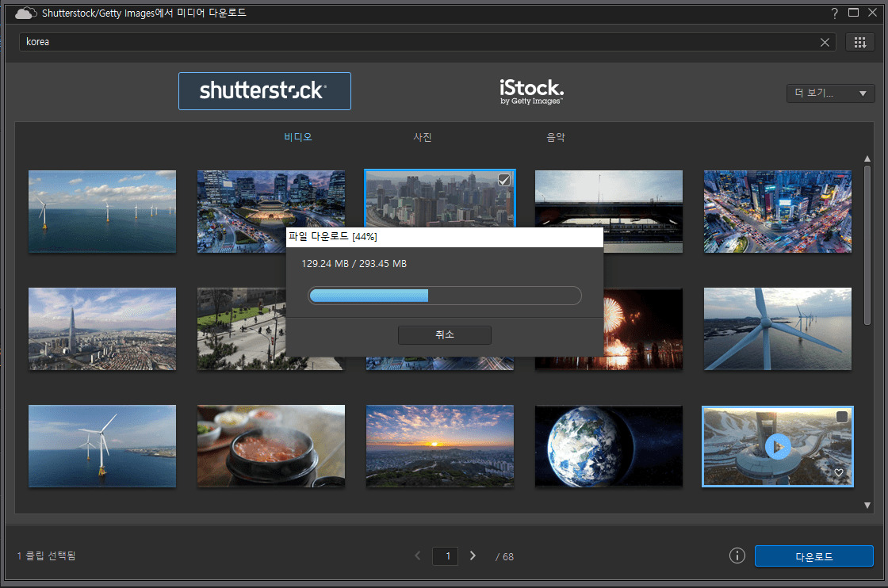Click the / 68 total pages text
This screenshot has width=888, height=588.
(504, 557)
